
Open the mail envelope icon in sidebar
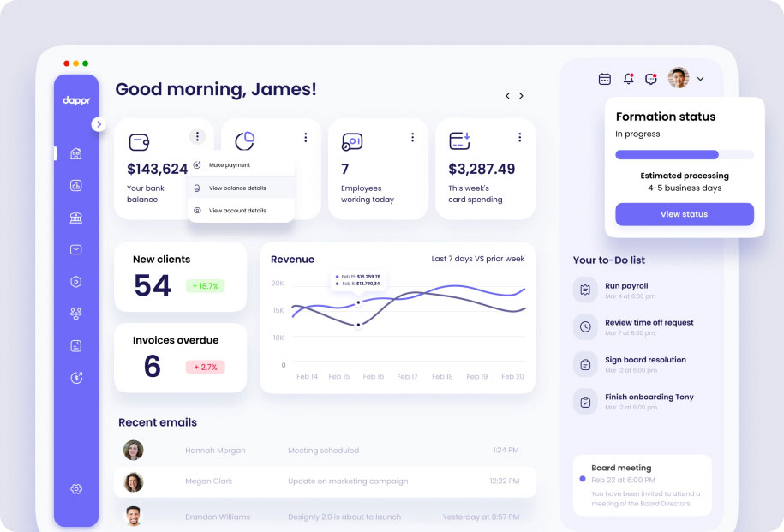click(x=76, y=250)
